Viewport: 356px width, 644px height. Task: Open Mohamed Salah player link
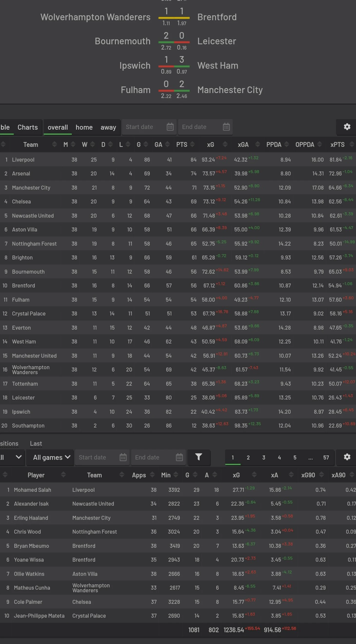[x=32, y=490]
